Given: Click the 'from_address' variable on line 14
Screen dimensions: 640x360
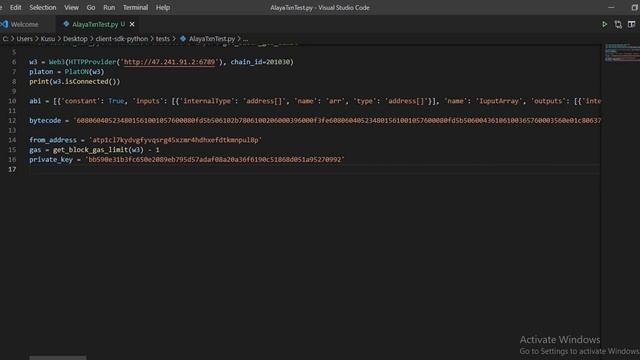Looking at the screenshot, I should pyautogui.click(x=53, y=140).
